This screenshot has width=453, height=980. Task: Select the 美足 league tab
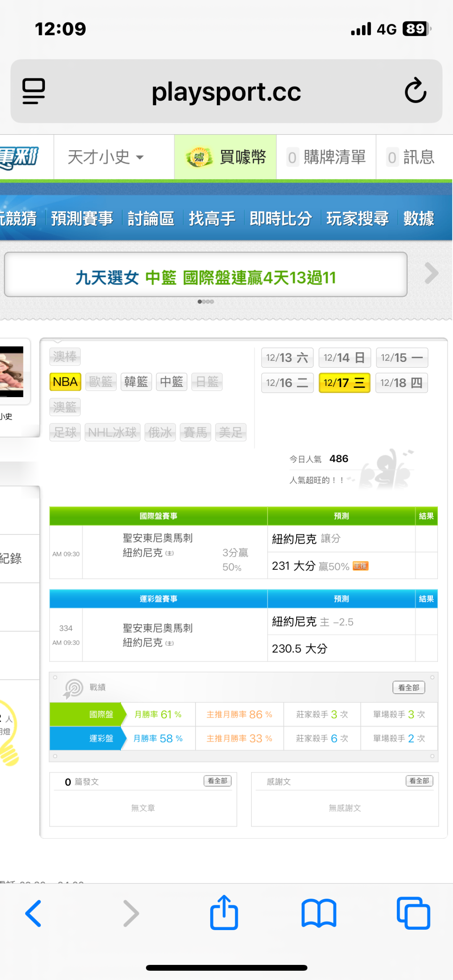click(x=231, y=432)
